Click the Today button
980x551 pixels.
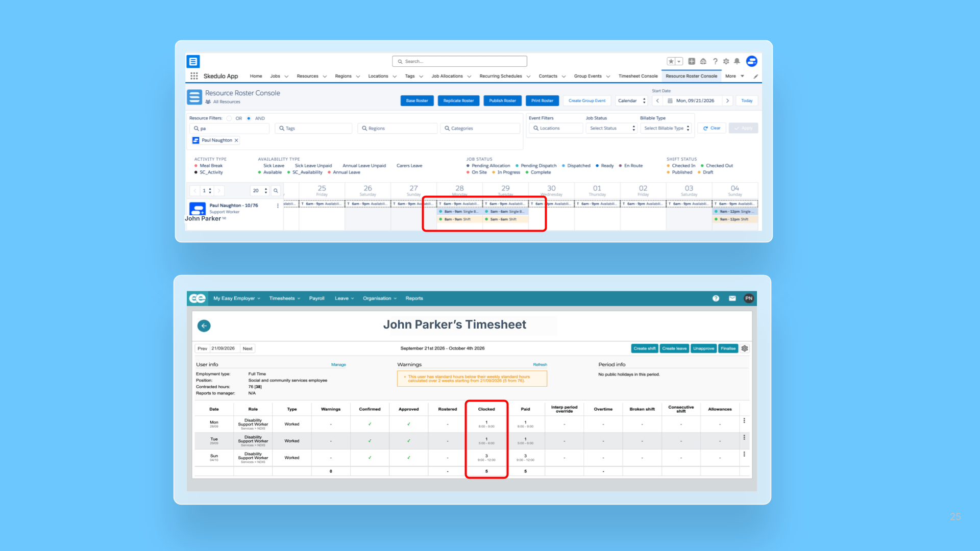tap(747, 101)
